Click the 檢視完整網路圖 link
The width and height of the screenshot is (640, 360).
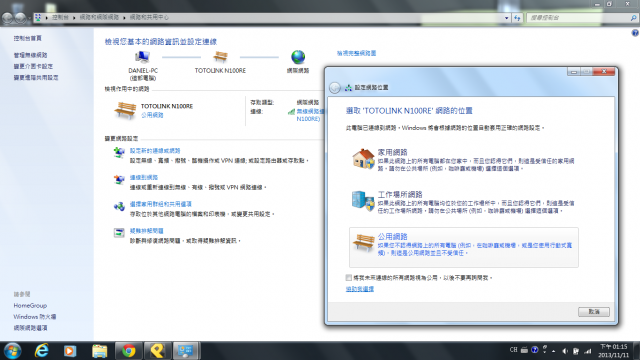click(356, 53)
